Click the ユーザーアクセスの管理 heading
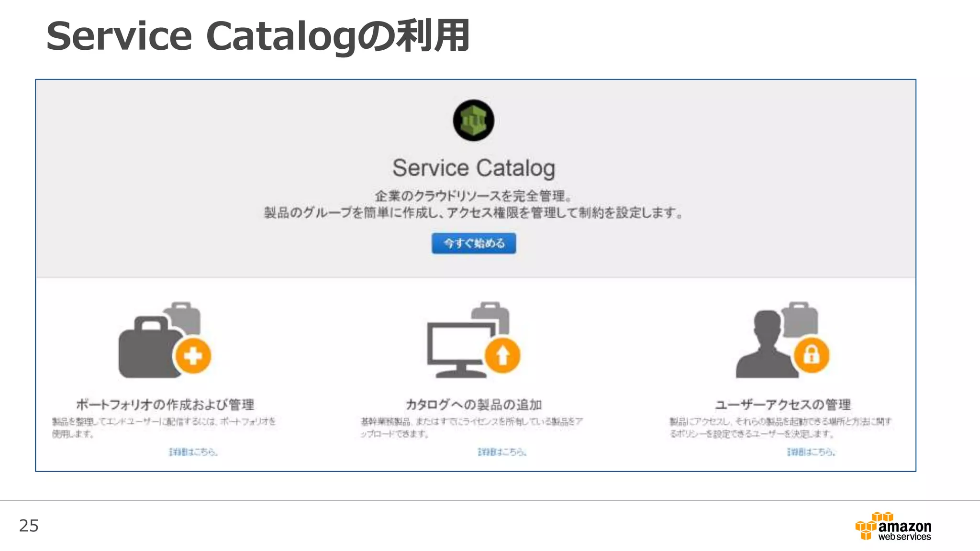This screenshot has width=980, height=551. pos(783,405)
